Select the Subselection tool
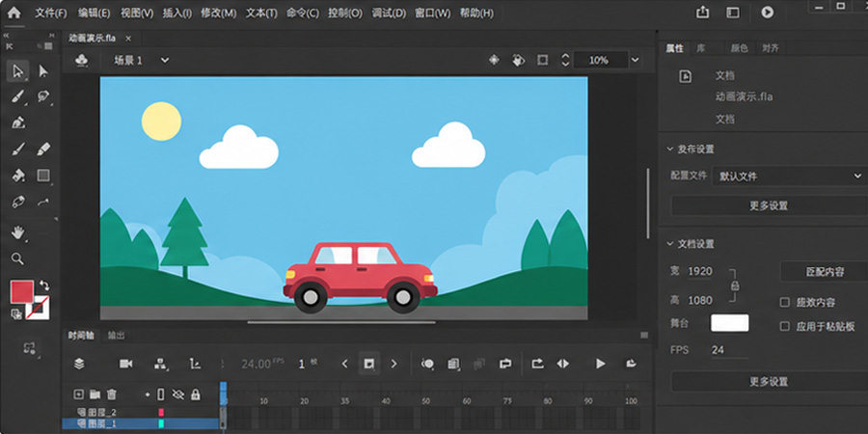The height and width of the screenshot is (434, 868). pos(43,71)
